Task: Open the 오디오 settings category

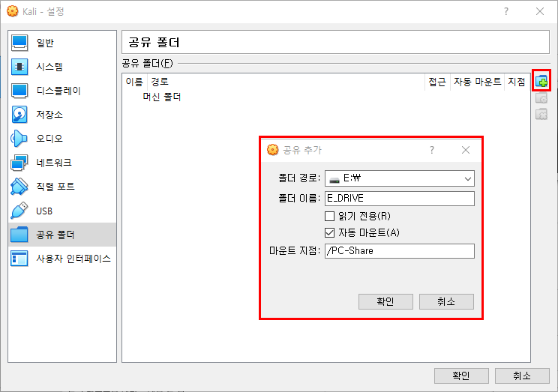Action: [x=62, y=139]
